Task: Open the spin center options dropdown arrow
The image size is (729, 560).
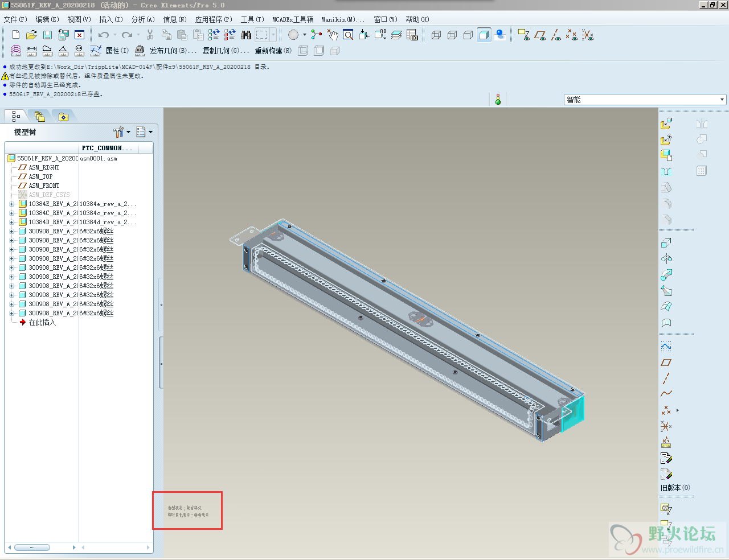Action: click(305, 35)
